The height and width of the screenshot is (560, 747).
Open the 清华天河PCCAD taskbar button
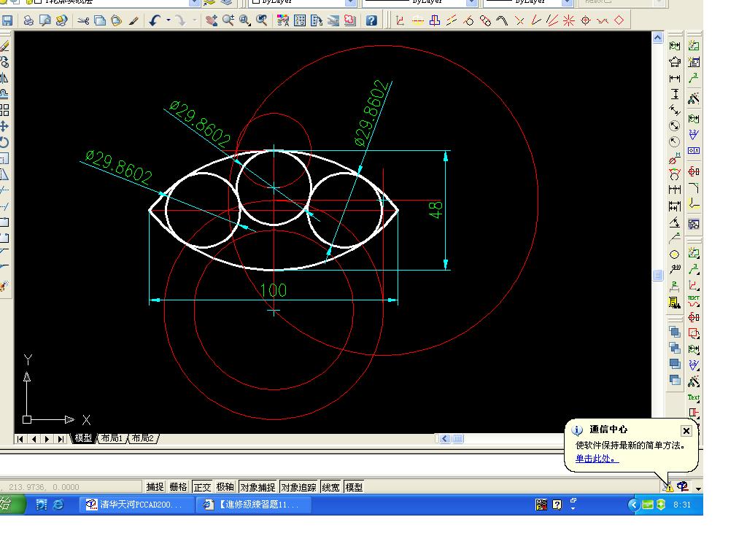coord(137,505)
